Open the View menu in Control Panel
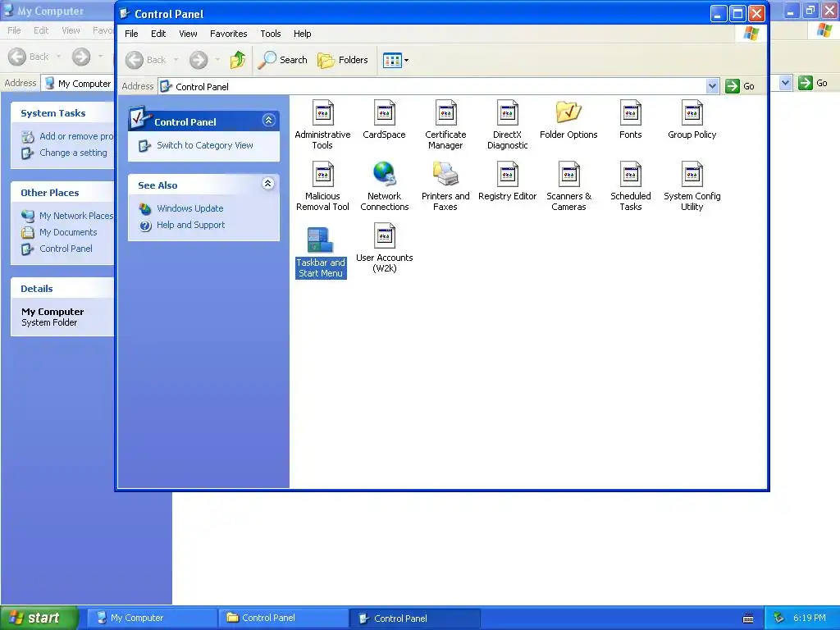This screenshot has height=630, width=840. pyautogui.click(x=188, y=34)
